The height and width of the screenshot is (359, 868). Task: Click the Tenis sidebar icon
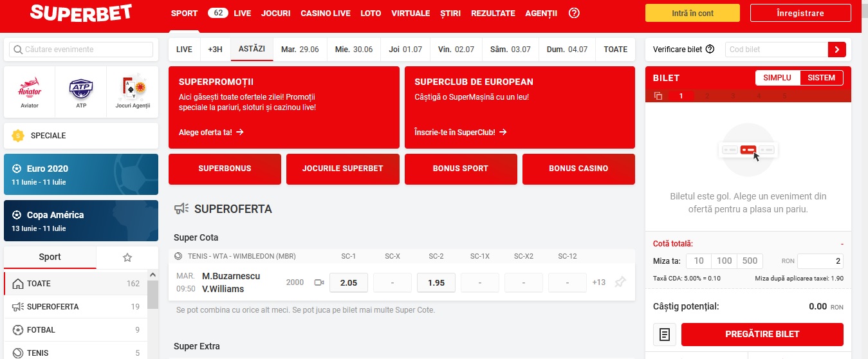pyautogui.click(x=18, y=353)
